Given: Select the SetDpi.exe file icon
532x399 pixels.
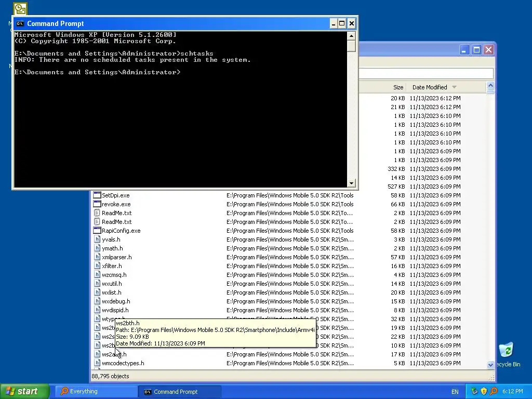Looking at the screenshot, I should tap(97, 195).
